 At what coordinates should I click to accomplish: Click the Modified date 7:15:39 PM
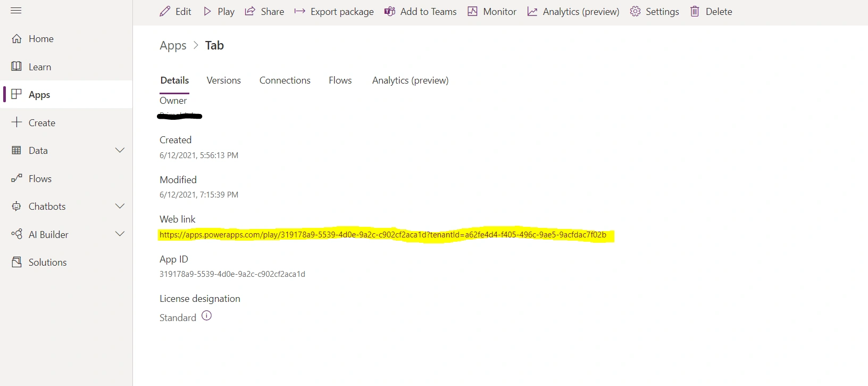(199, 195)
